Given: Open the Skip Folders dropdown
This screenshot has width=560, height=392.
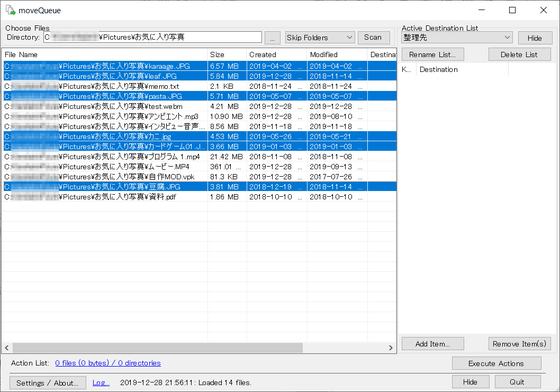Looking at the screenshot, I should click(320, 37).
